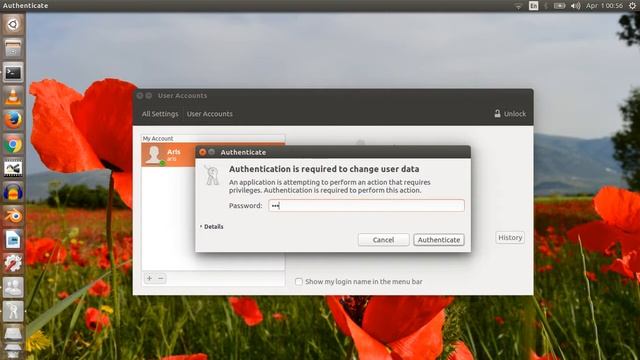Click the minus remove-user button
This screenshot has height=360, width=640.
[x=161, y=278]
